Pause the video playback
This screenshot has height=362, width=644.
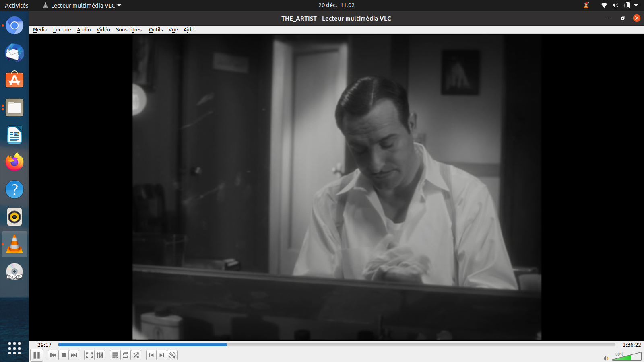[37, 355]
